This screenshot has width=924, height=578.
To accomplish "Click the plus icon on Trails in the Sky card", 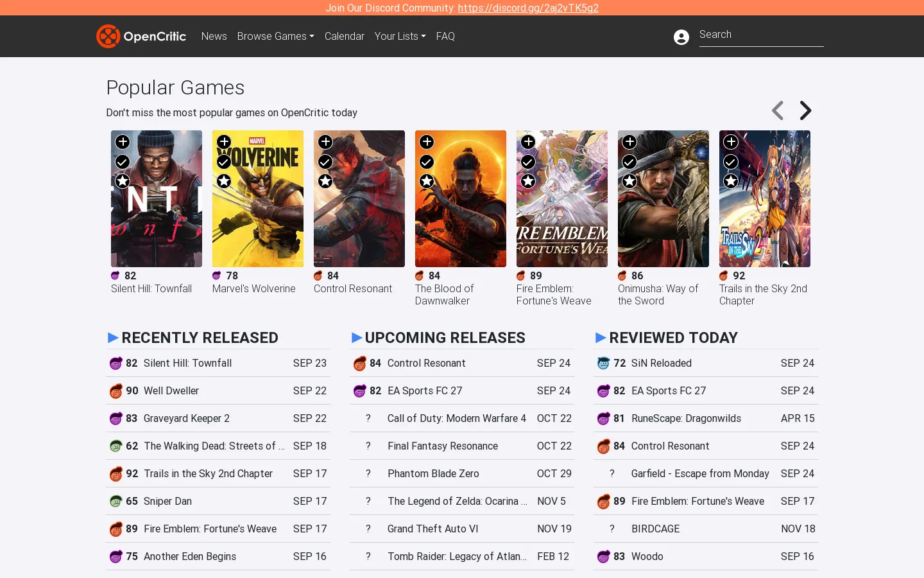I will 731,142.
